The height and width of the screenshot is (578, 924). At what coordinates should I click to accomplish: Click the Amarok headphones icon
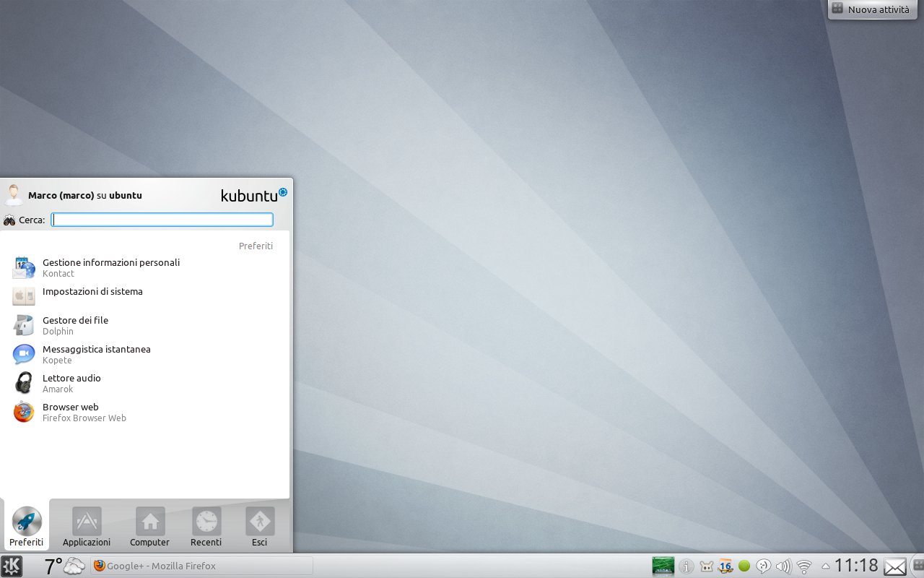click(24, 383)
